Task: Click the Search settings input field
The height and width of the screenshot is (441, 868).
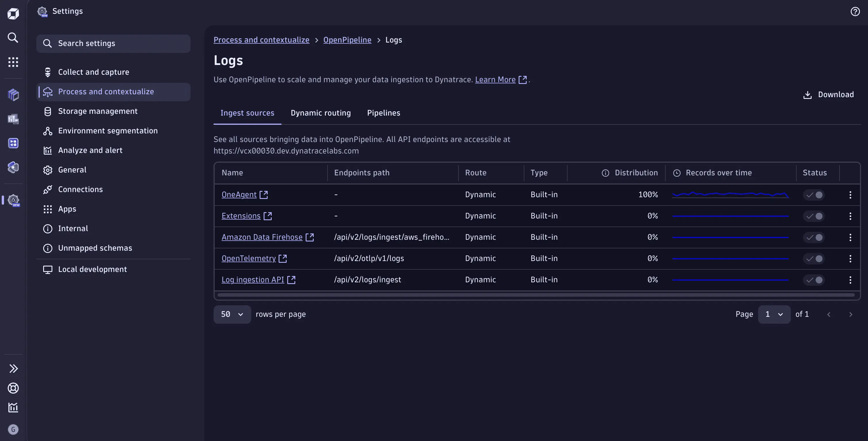Action: (x=113, y=44)
